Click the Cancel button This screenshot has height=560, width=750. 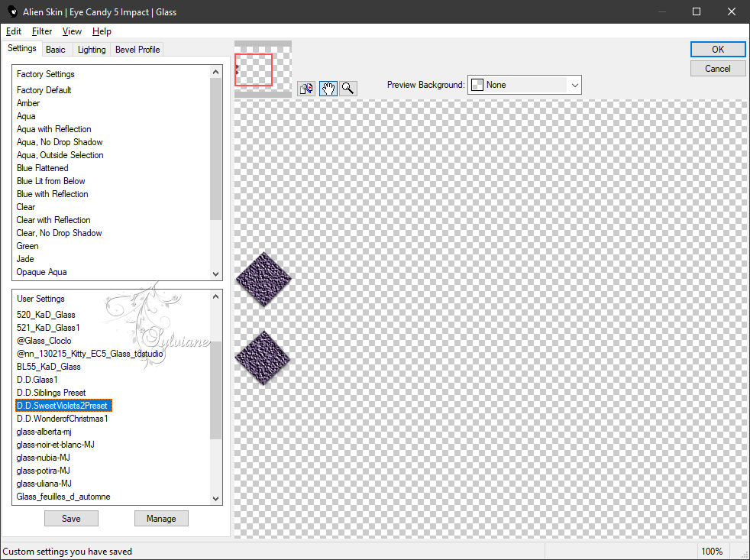(717, 69)
